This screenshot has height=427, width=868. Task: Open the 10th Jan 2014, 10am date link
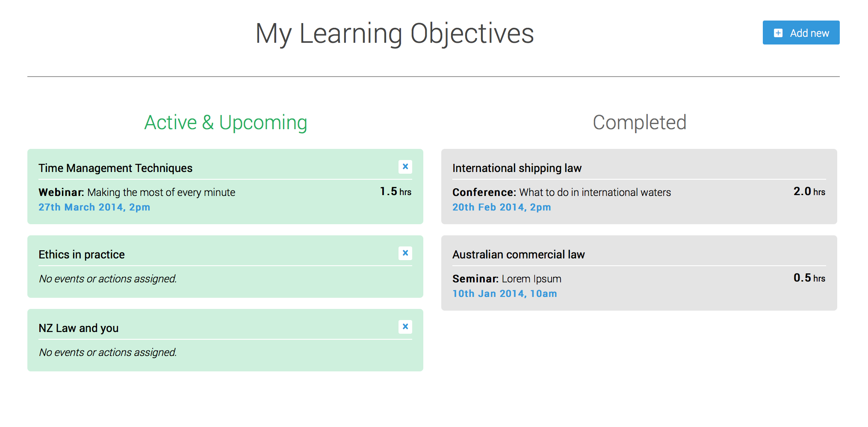click(x=505, y=294)
